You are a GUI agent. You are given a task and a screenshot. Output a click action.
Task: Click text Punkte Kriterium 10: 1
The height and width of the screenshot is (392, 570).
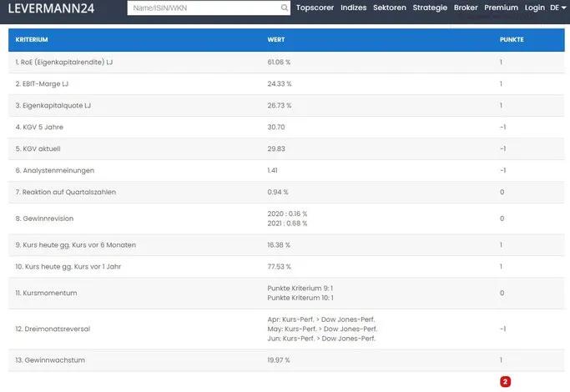coord(300,298)
